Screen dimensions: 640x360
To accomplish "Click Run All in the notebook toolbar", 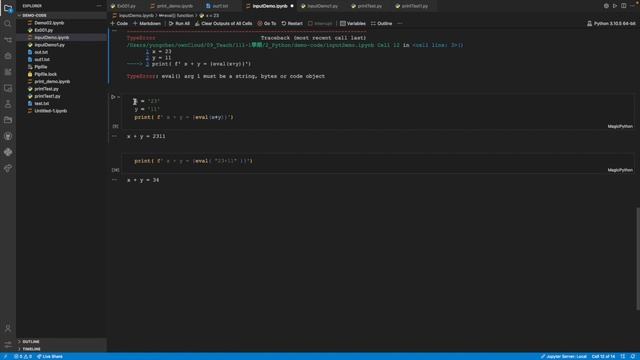I will (x=179, y=24).
